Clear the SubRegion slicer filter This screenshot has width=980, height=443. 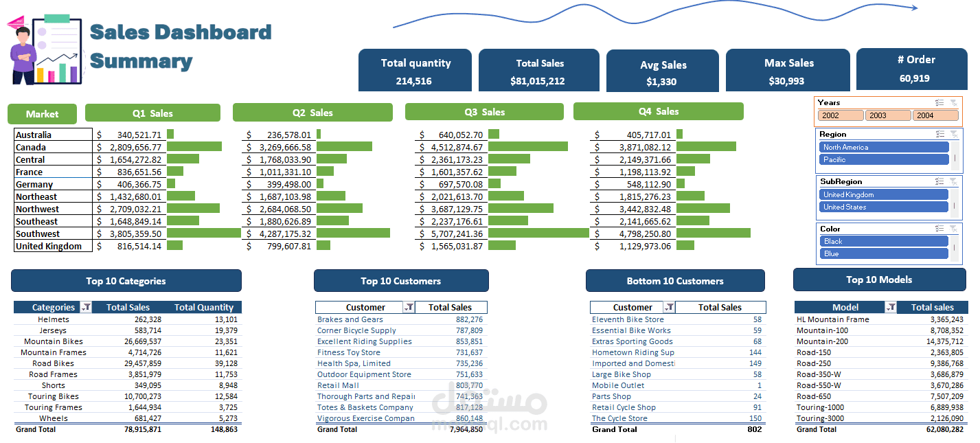coord(954,181)
